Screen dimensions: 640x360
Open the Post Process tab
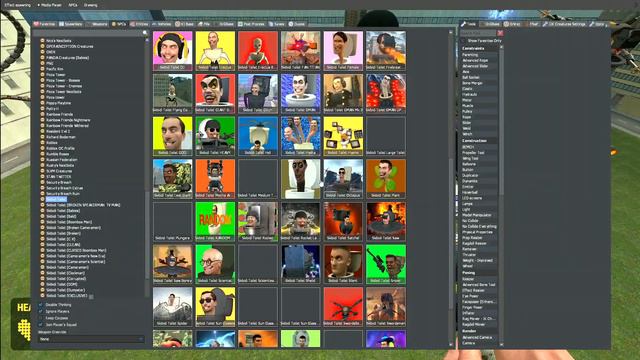[x=251, y=24]
